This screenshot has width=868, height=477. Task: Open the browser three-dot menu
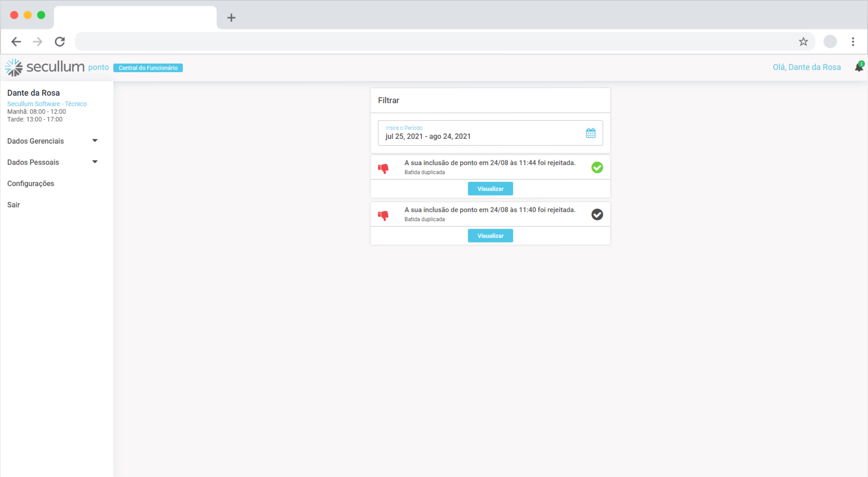click(x=853, y=41)
